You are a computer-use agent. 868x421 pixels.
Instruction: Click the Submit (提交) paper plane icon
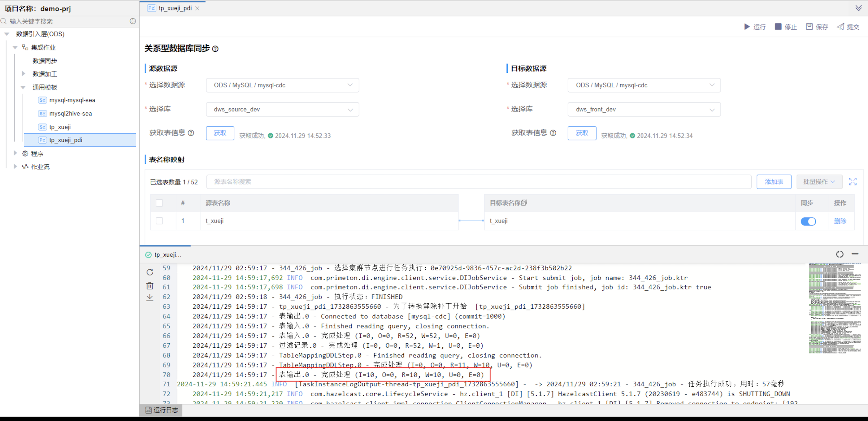[x=840, y=27]
